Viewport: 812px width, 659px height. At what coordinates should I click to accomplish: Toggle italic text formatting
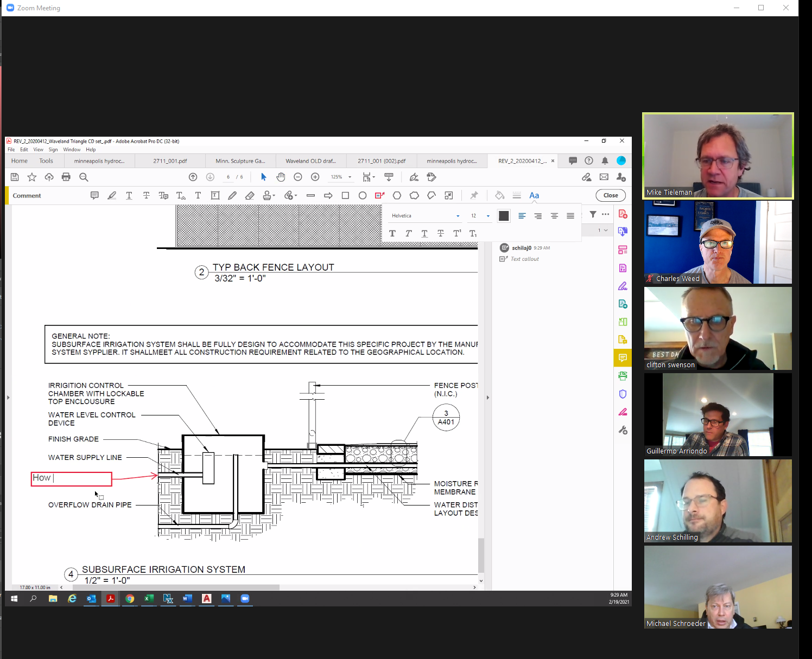(x=409, y=233)
